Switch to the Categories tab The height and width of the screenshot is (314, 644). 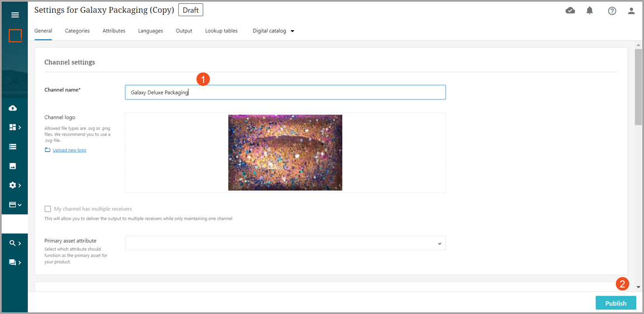77,31
